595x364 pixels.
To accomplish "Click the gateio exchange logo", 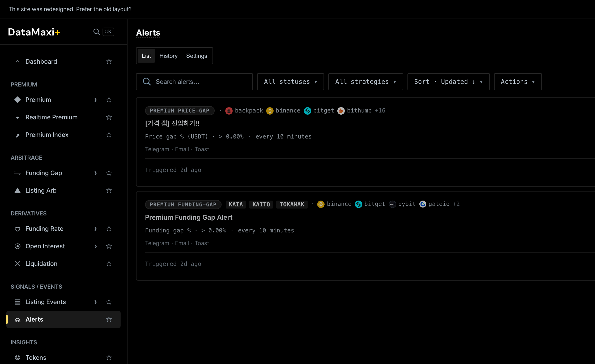I will pos(423,204).
